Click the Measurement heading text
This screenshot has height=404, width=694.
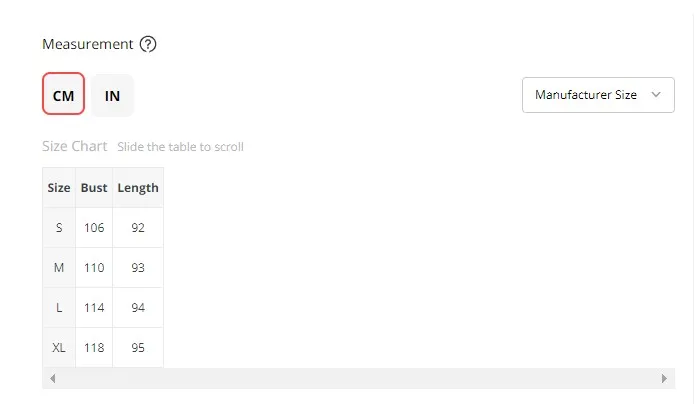88,44
